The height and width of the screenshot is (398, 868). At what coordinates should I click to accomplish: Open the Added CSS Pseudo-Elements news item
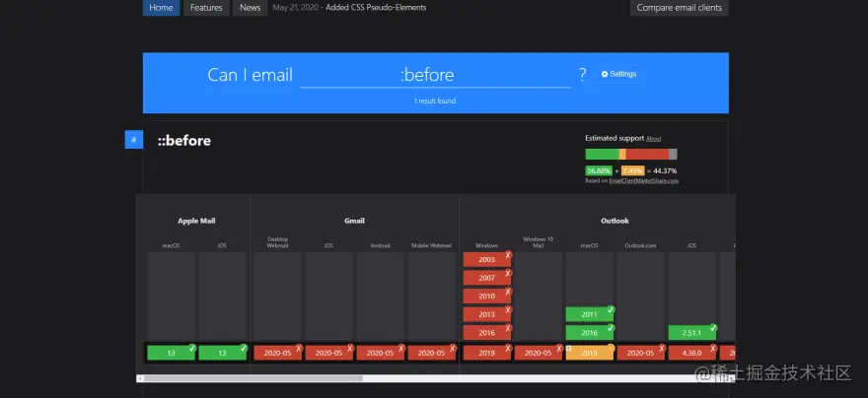coord(376,8)
